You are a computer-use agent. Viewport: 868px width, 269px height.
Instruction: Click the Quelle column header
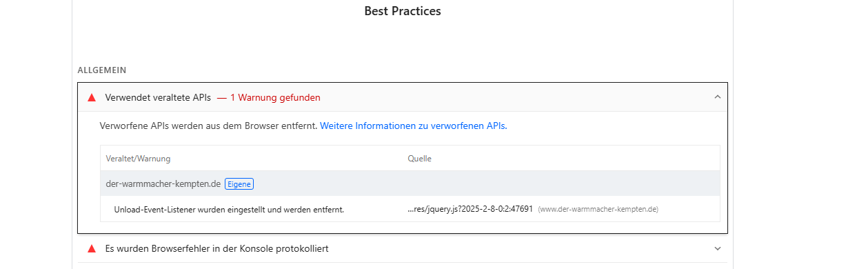pyautogui.click(x=420, y=159)
